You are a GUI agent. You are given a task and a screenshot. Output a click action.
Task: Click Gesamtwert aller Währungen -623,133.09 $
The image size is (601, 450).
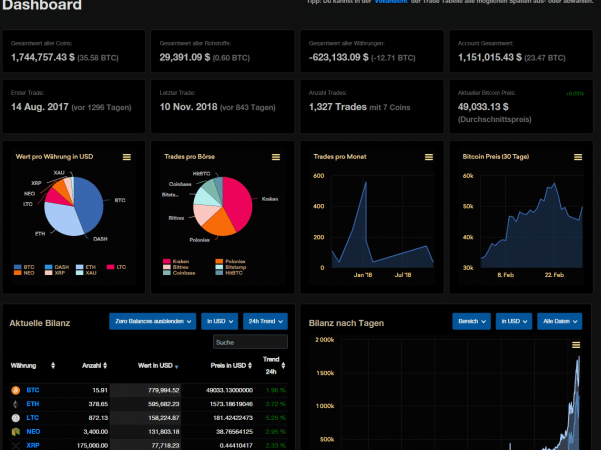[x=338, y=57]
